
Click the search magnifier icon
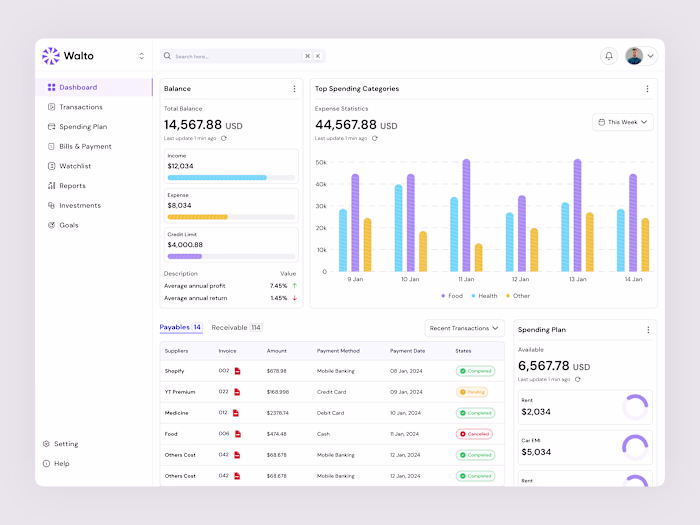pyautogui.click(x=167, y=56)
